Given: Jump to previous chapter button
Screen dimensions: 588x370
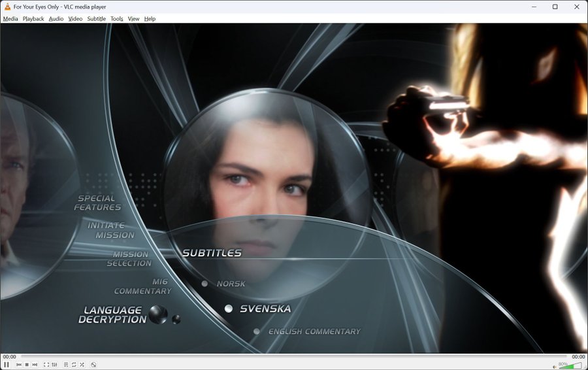Looking at the screenshot, I should (19, 364).
